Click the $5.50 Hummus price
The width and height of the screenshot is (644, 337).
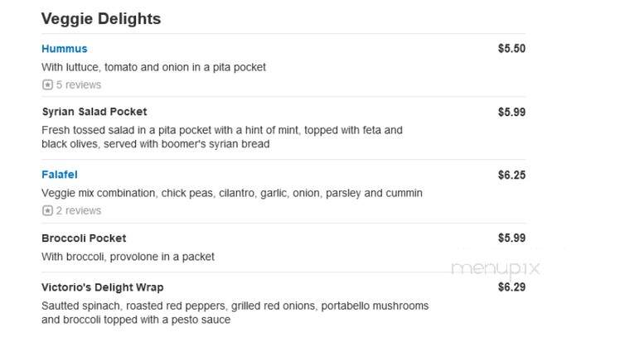click(511, 48)
